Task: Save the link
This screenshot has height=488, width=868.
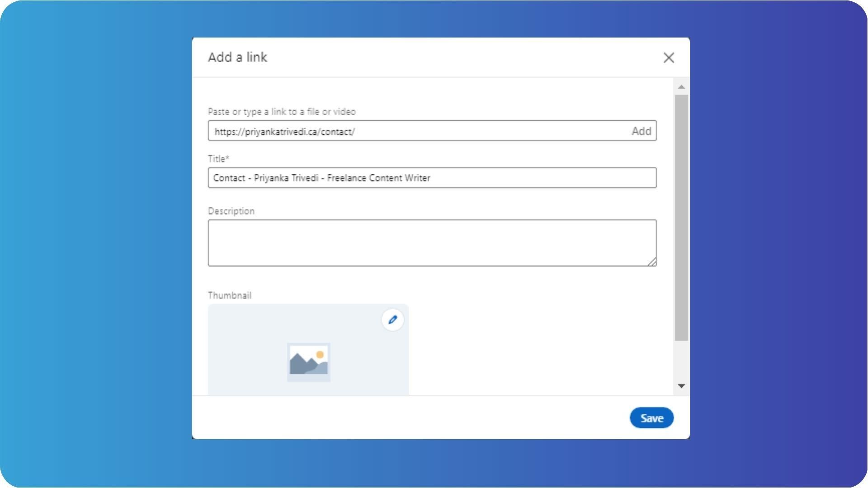Action: coord(651,418)
